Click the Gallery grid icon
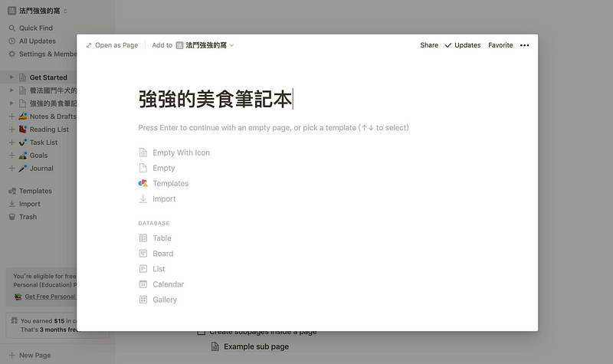 point(143,300)
